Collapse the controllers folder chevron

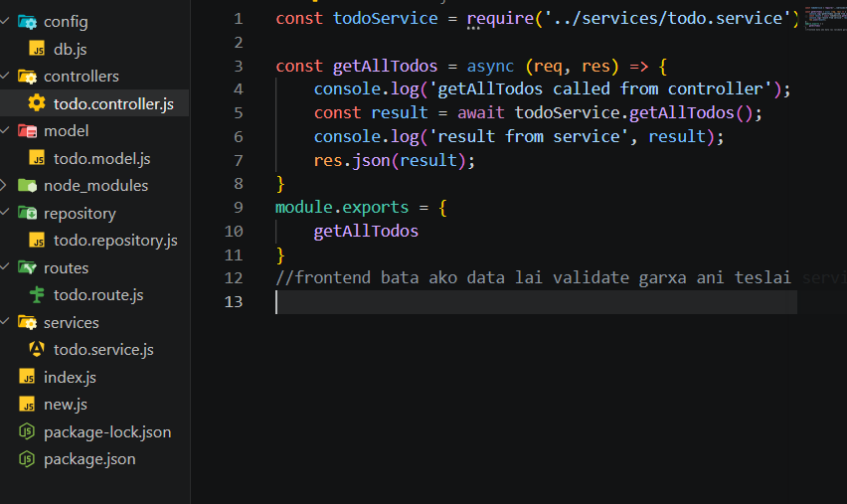coord(5,76)
